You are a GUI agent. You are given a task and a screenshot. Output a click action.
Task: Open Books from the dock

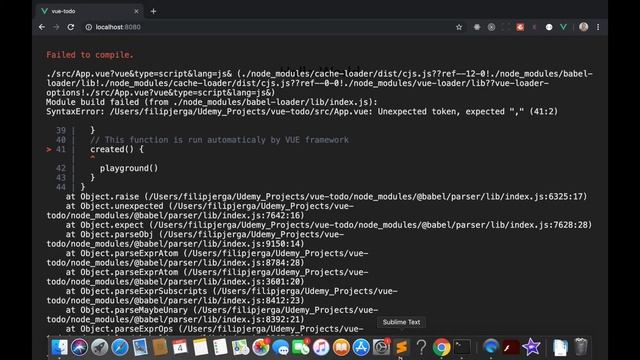(341, 347)
